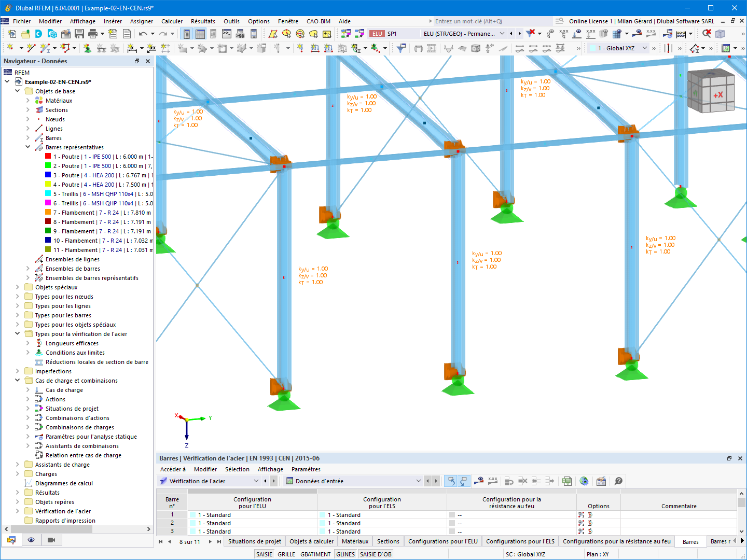Go to next table page arrow
The width and height of the screenshot is (747, 560).
point(210,541)
